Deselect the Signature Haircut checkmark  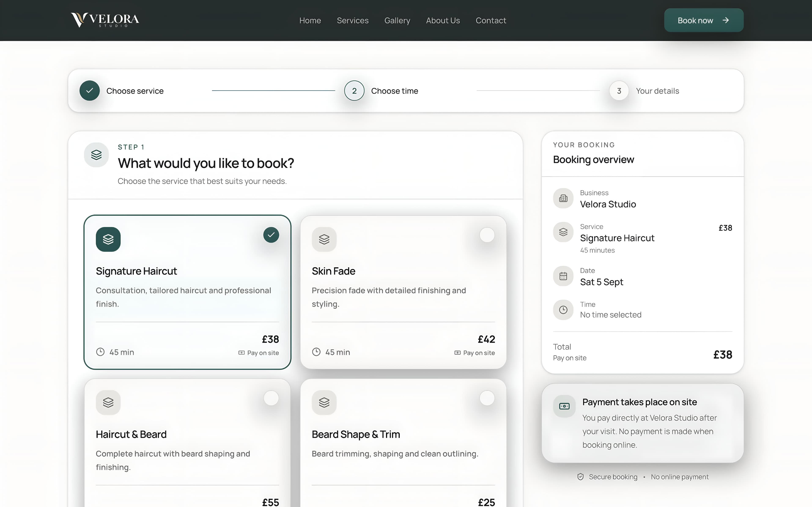271,235
